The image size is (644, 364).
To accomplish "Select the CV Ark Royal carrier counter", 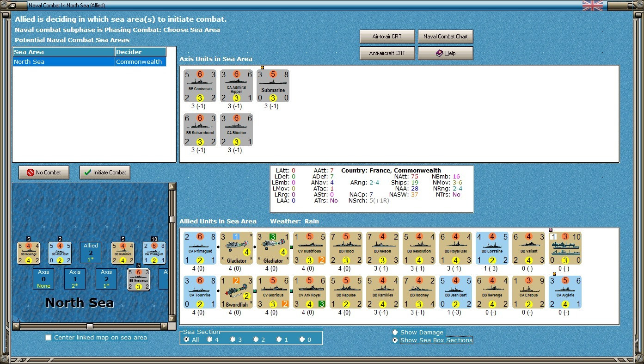I will (309, 292).
